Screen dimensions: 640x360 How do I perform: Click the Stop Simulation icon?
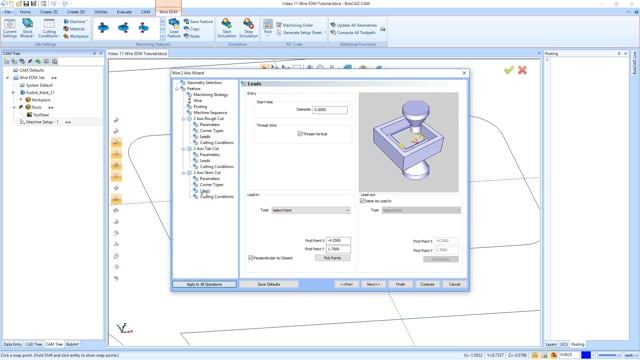pos(248,28)
